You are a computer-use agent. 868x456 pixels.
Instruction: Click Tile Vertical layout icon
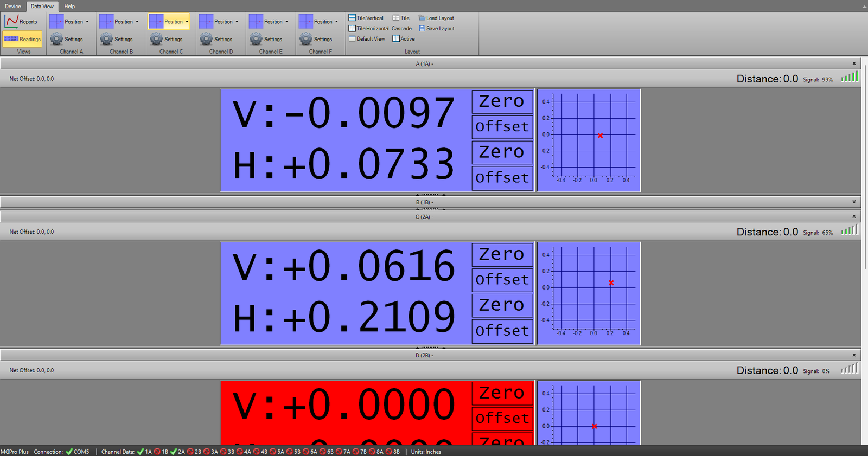(x=352, y=18)
